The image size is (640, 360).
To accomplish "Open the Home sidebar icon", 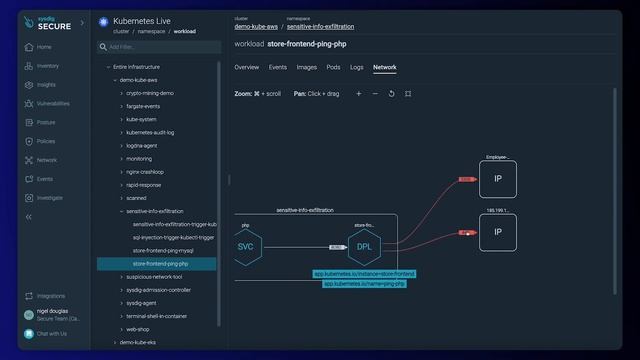I will click(x=29, y=47).
